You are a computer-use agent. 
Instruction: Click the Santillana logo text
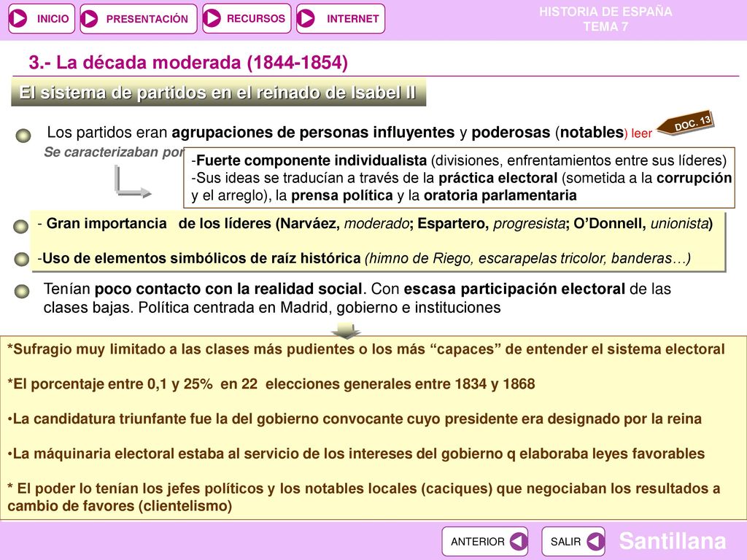coord(672,541)
